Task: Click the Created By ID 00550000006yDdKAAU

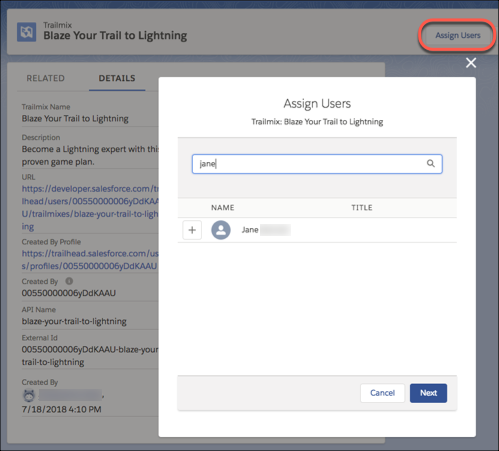Action: tap(69, 293)
